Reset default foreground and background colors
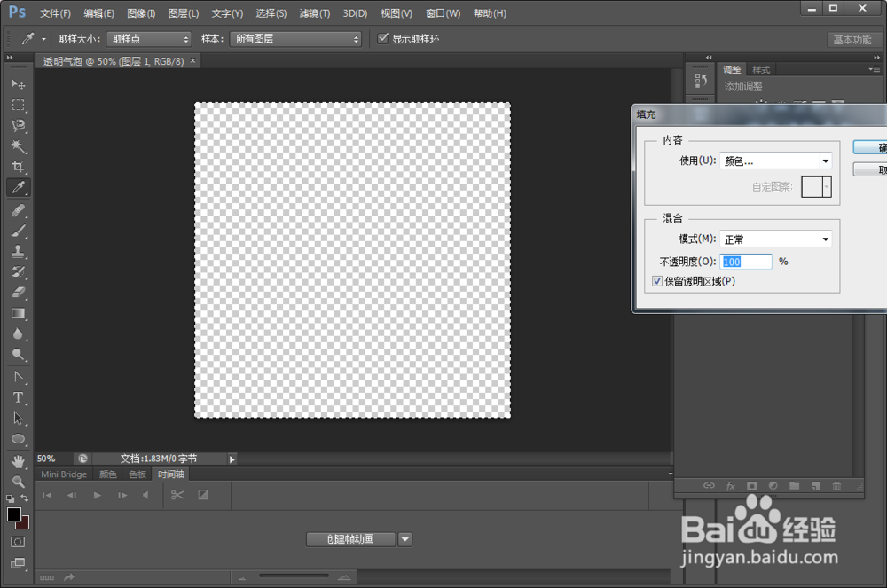The width and height of the screenshot is (887, 588). [10, 498]
